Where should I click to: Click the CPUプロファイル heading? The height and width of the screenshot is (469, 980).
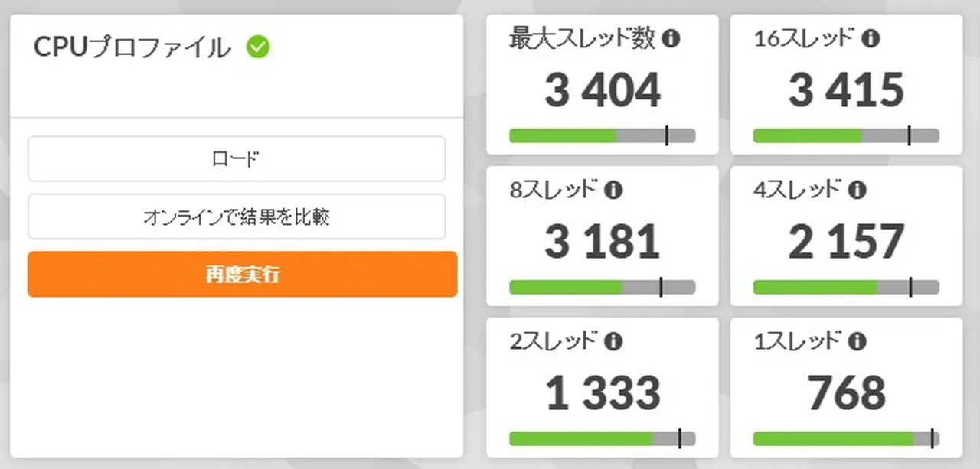tap(132, 47)
